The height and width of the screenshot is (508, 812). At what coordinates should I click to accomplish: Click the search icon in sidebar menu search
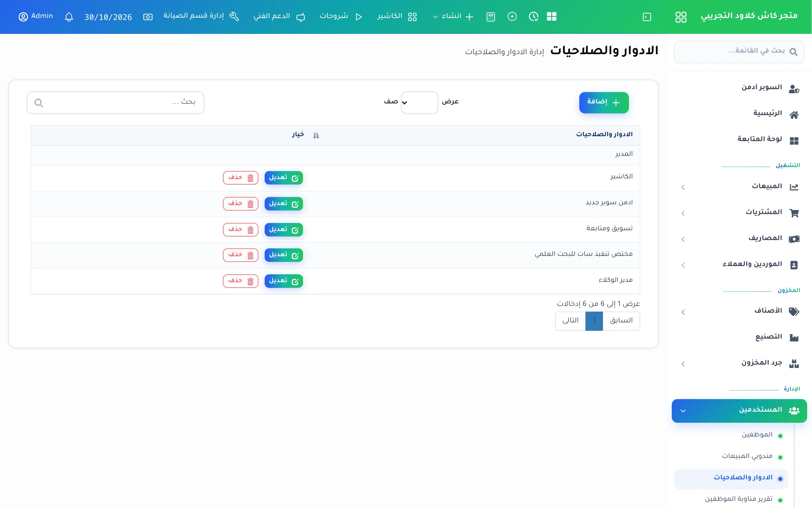tap(794, 52)
